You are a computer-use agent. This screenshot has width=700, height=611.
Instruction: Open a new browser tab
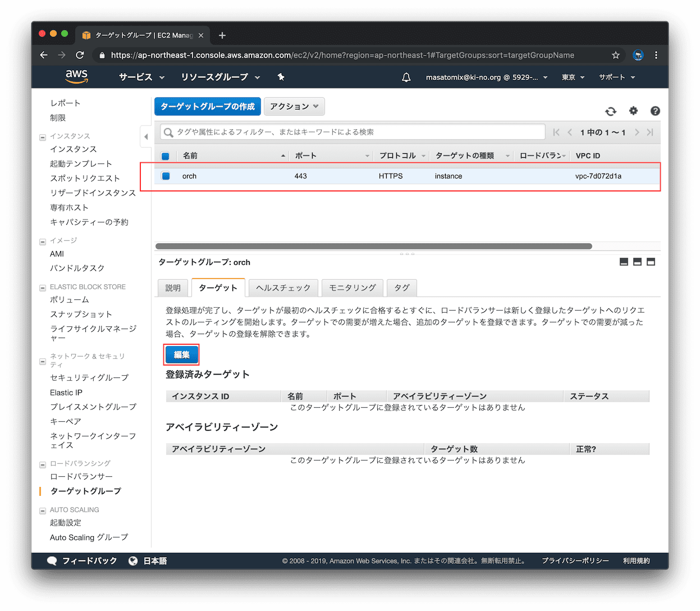pyautogui.click(x=222, y=35)
